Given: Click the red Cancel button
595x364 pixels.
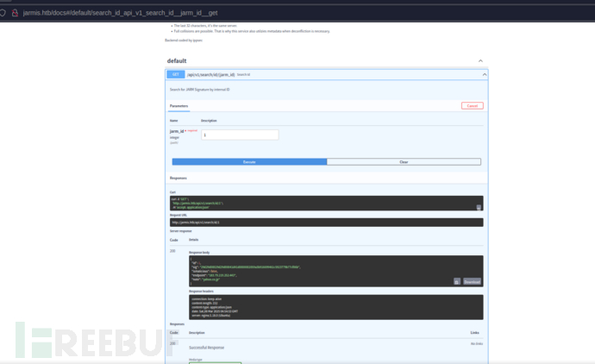Looking at the screenshot, I should pyautogui.click(x=472, y=106).
